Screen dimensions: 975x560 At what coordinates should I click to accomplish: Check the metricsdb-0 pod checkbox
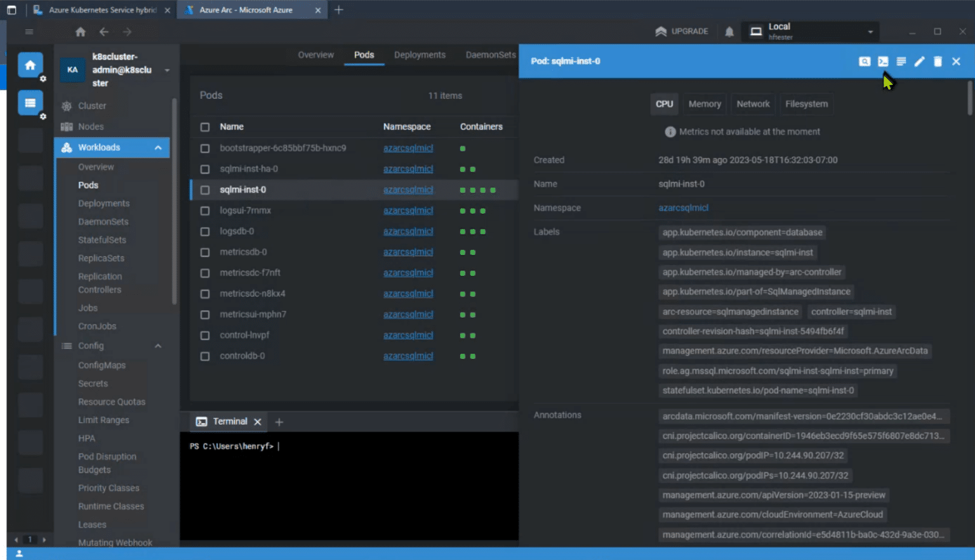tap(205, 252)
